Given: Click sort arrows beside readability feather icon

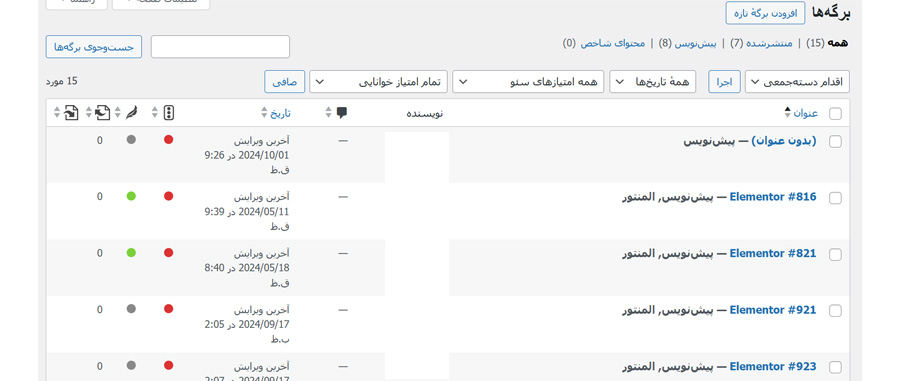Looking at the screenshot, I should (118, 112).
